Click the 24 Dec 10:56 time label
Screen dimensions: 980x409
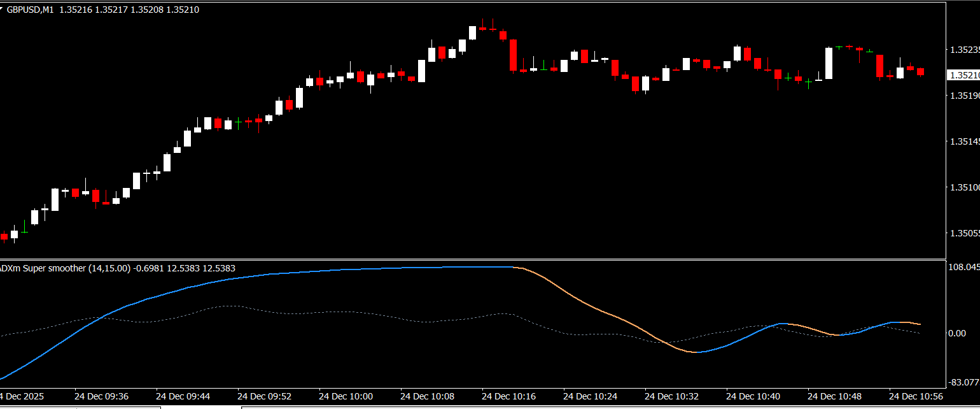[916, 396]
